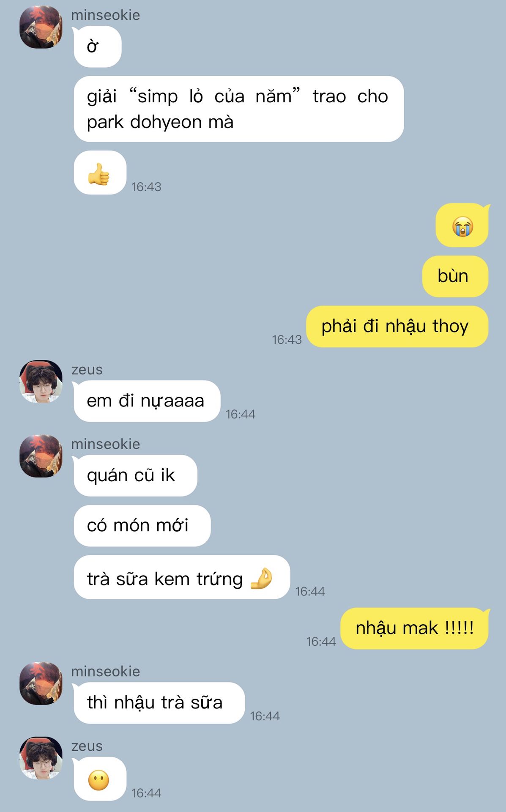The height and width of the screenshot is (812, 506).
Task: Select the thumbs-up emoji message
Action: point(100,173)
